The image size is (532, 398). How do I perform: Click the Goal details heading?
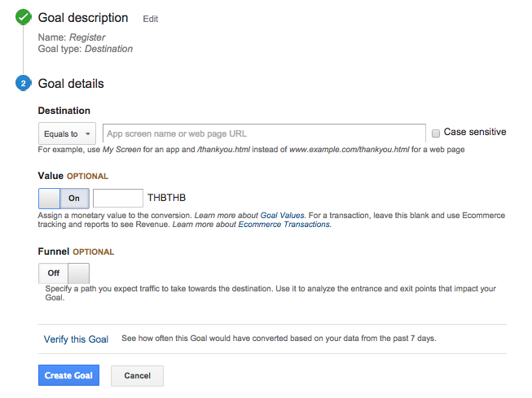click(71, 84)
